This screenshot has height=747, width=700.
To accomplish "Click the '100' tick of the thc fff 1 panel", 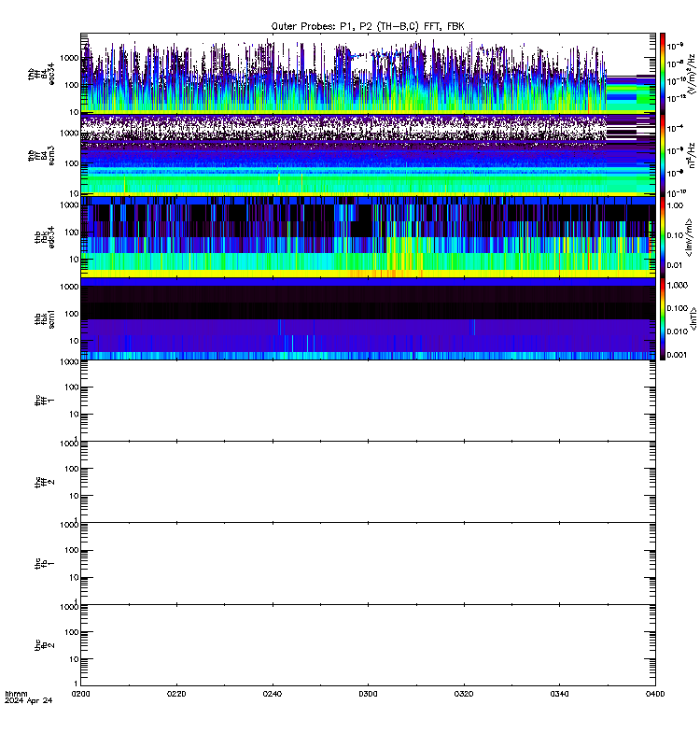I will (x=72, y=388).
